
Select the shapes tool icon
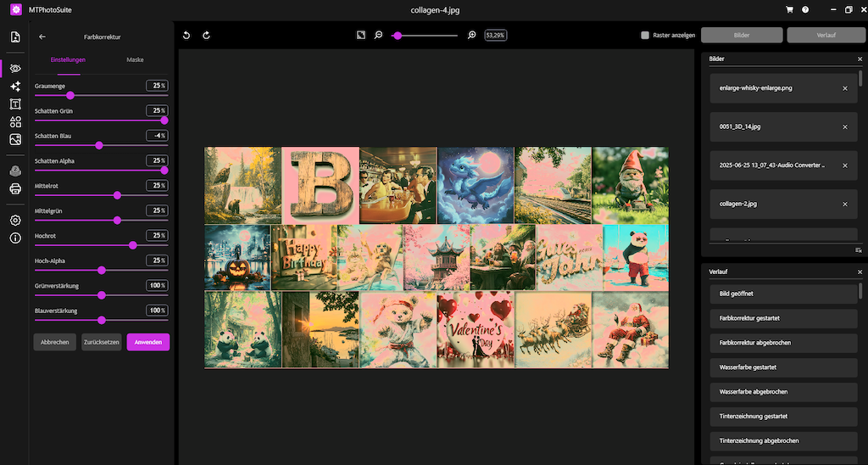(15, 121)
